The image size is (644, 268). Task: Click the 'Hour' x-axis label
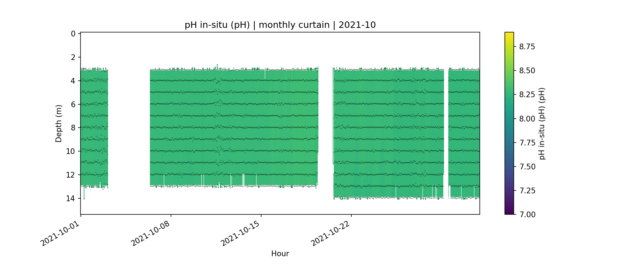280,254
